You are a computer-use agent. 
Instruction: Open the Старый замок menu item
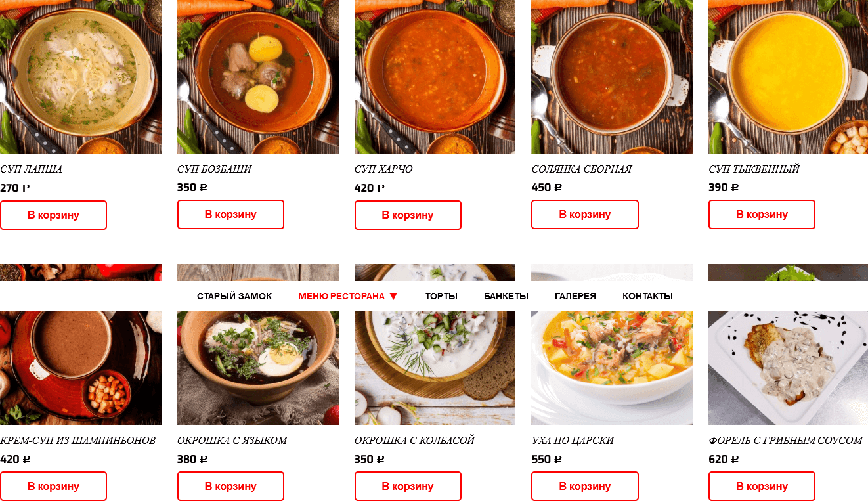tap(234, 296)
